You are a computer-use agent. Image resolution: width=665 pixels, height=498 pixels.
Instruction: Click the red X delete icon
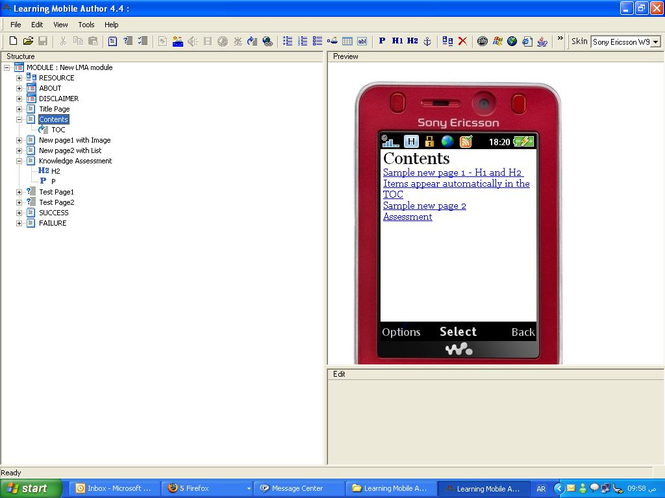click(x=462, y=41)
